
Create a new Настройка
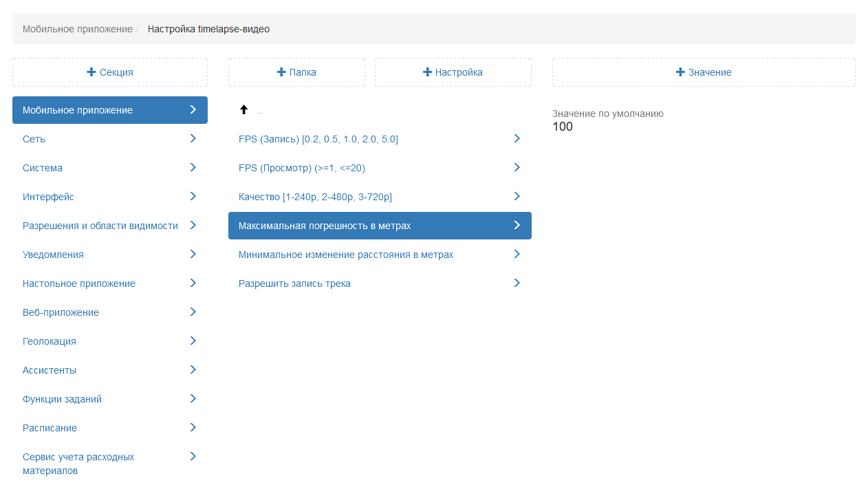pos(453,72)
